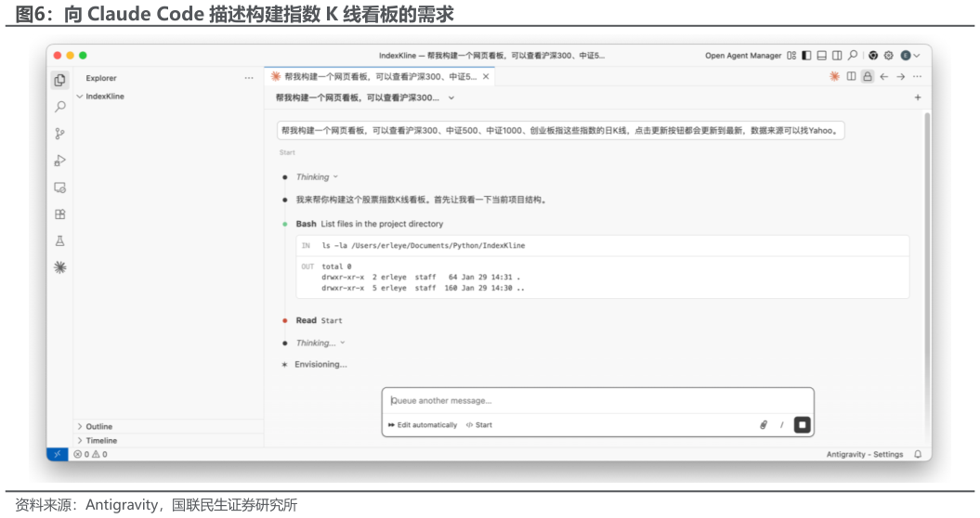Click the ls -la command line

424,246
